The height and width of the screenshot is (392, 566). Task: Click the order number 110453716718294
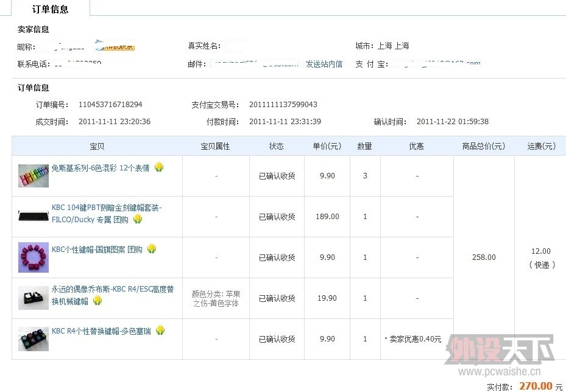tap(110, 105)
